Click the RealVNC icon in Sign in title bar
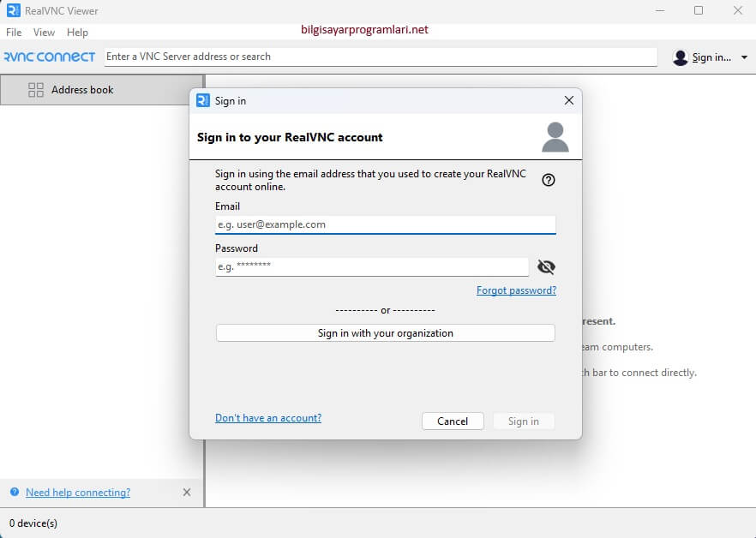 [x=203, y=100]
